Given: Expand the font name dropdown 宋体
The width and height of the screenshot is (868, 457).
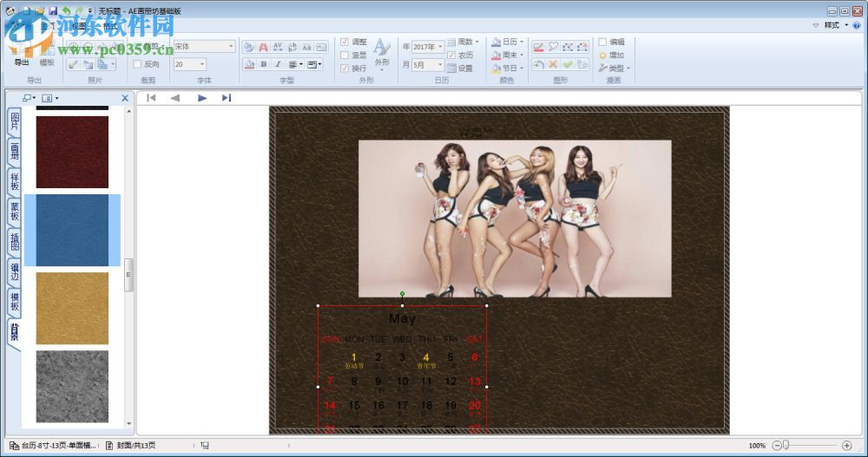Looking at the screenshot, I should pos(231,46).
